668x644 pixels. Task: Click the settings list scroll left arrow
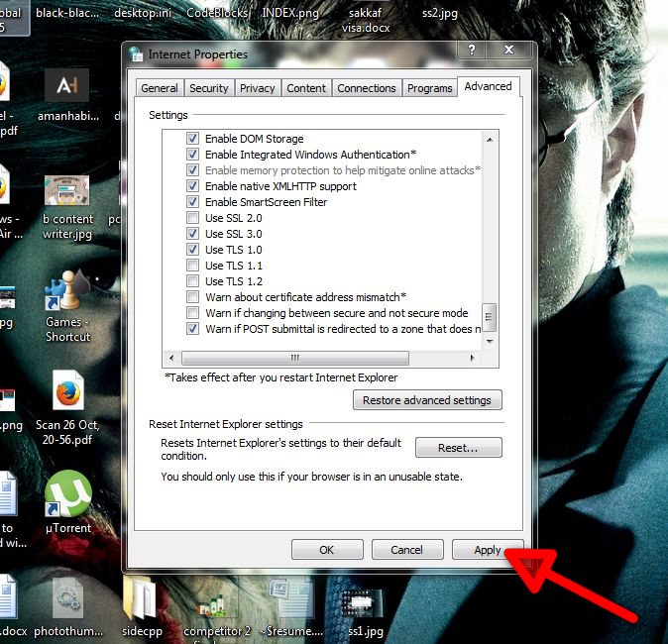[x=171, y=358]
